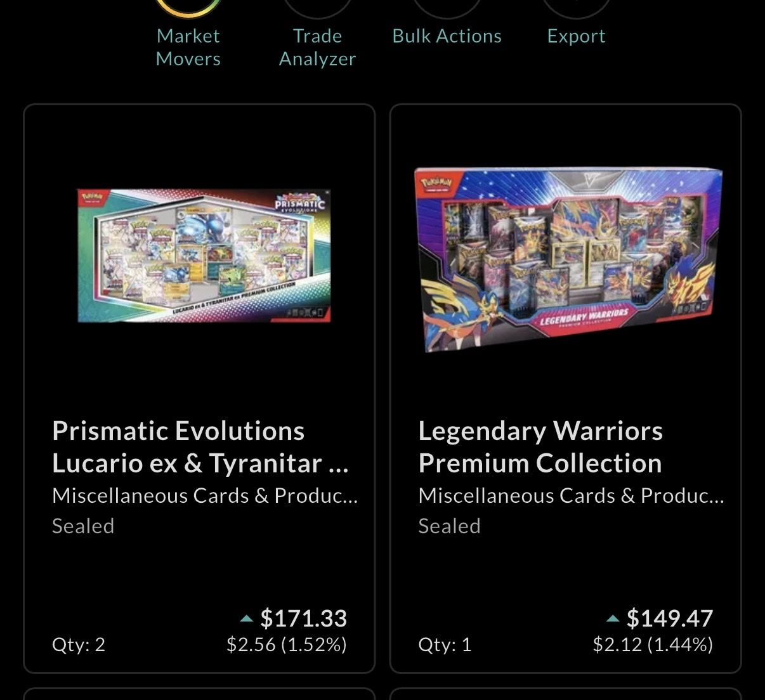Click Sealed label under Legendary Warriors

coord(449,526)
